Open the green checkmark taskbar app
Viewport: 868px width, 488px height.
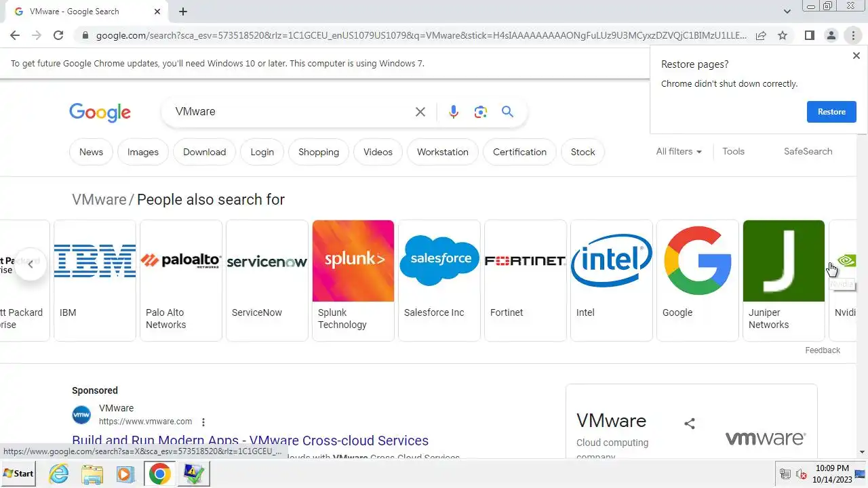(x=194, y=473)
